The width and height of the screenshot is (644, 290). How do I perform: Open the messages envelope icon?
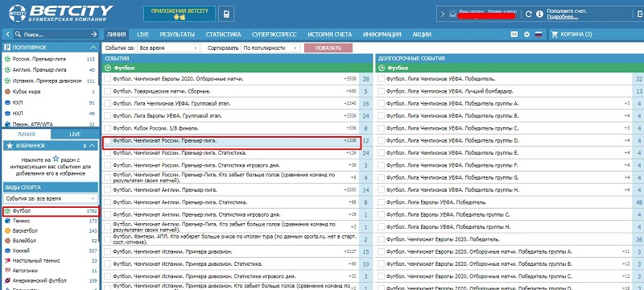point(452,14)
